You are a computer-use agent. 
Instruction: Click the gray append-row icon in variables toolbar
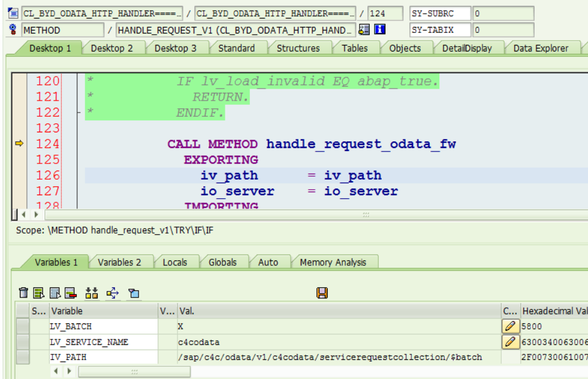coord(55,293)
